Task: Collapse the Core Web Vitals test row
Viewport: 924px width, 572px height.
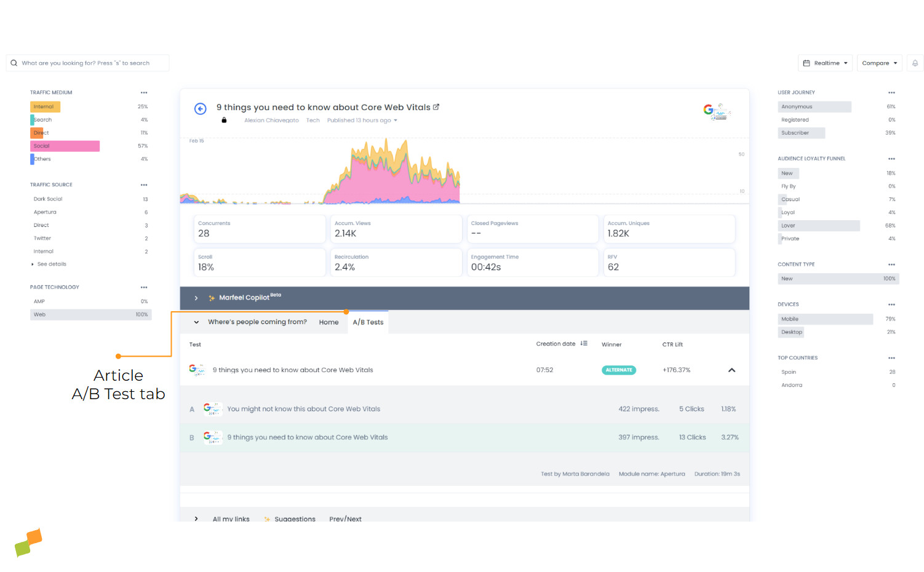Action: [731, 370]
